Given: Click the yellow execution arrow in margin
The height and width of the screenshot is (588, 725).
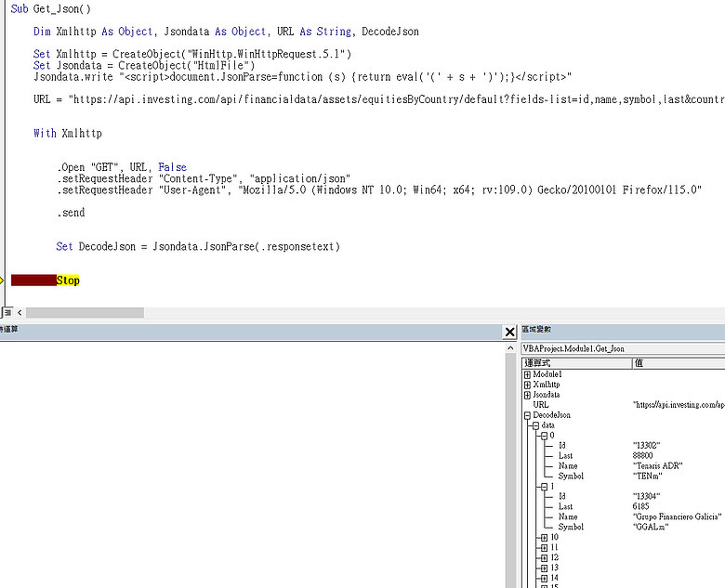Looking at the screenshot, I should (1, 281).
